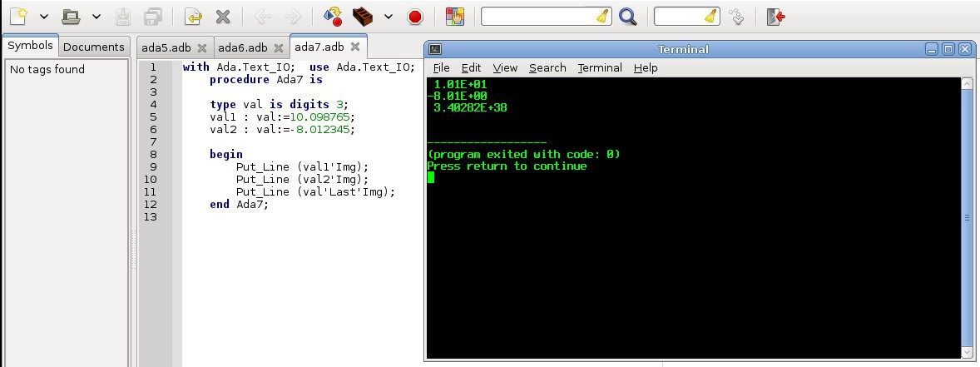Image resolution: width=980 pixels, height=367 pixels.
Task: Close the ada5.adb tab
Action: coord(202,47)
